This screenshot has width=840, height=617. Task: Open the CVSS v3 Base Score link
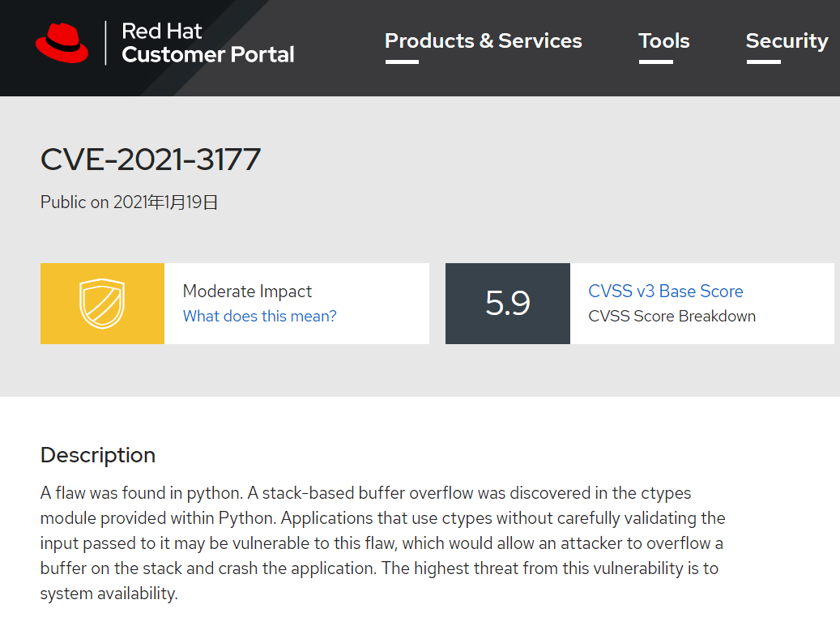click(x=665, y=291)
